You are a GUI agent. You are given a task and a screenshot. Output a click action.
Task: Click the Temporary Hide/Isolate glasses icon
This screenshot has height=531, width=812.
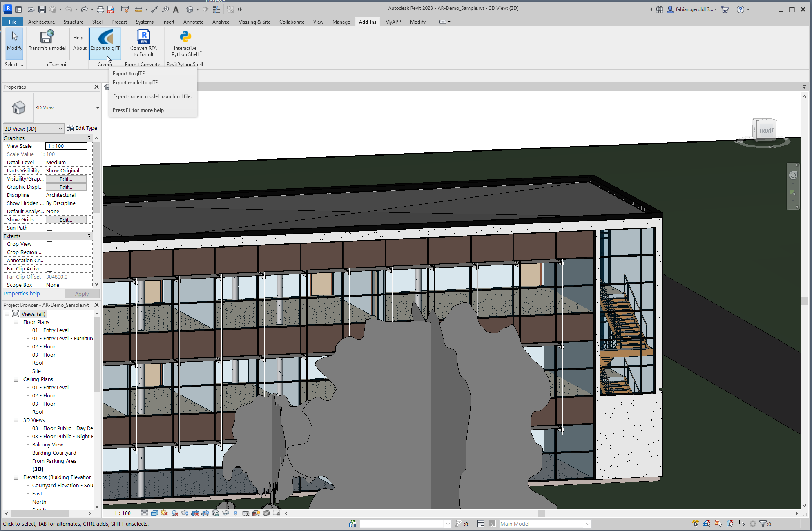pos(225,513)
